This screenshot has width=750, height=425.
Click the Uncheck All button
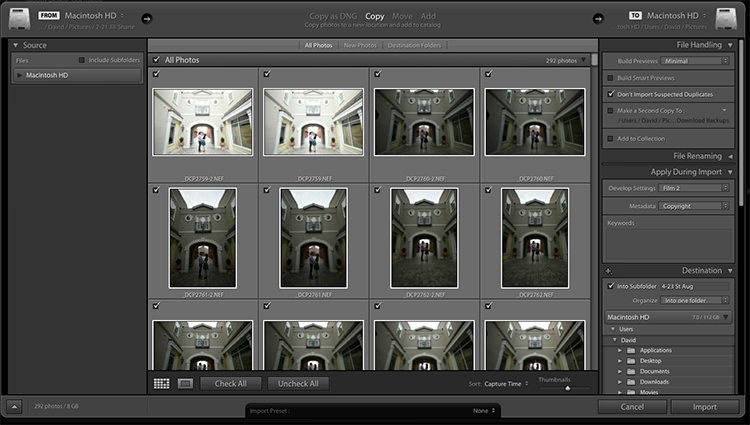[298, 383]
